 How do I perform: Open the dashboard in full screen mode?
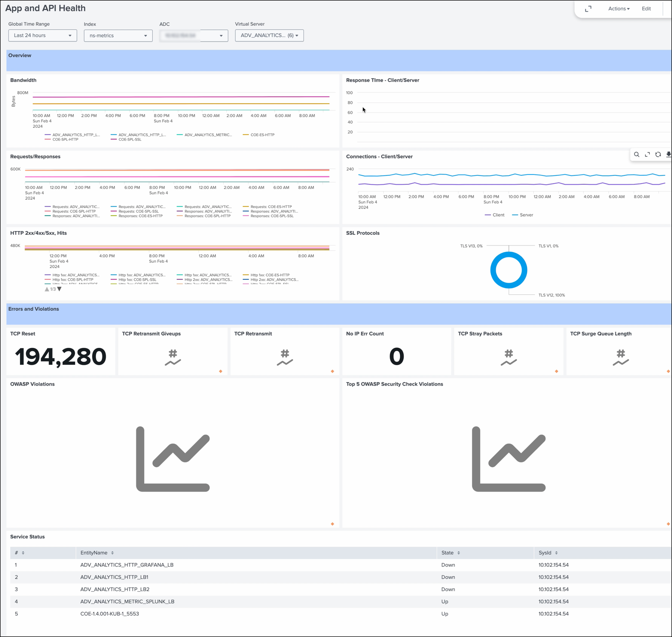(x=588, y=9)
